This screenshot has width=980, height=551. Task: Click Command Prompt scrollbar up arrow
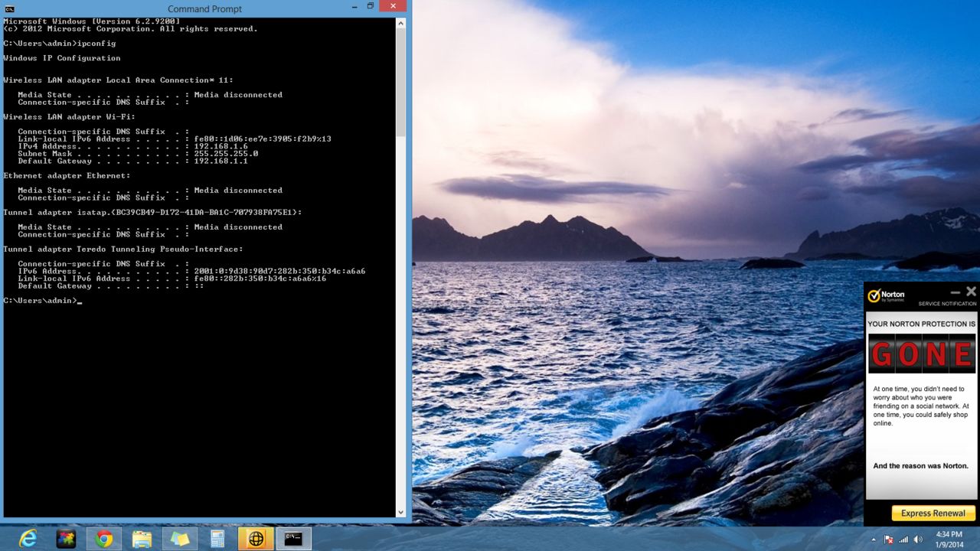tap(400, 24)
